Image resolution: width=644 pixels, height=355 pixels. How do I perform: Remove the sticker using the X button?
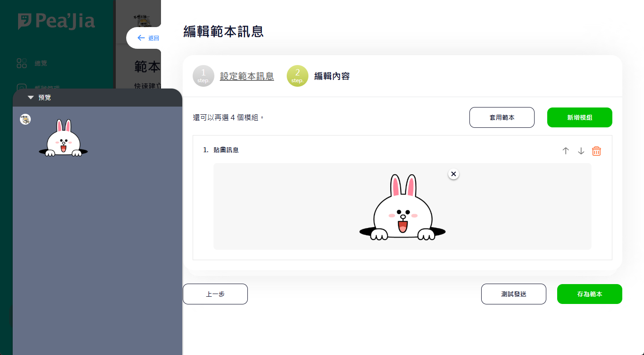click(x=454, y=174)
